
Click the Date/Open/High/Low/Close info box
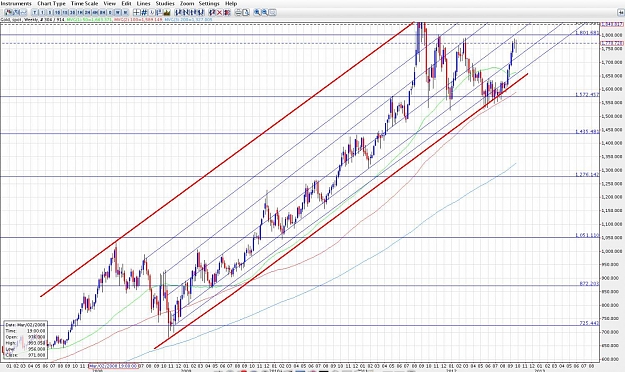26,339
